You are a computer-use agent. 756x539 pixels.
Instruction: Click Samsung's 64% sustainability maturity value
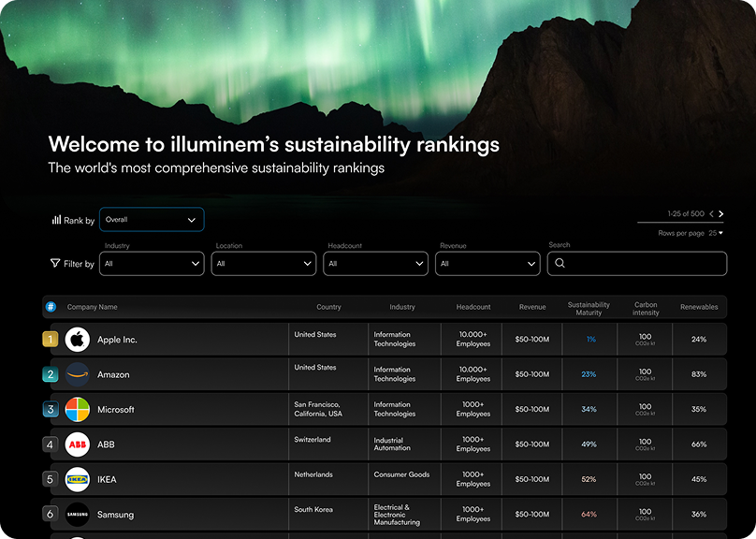[589, 515]
